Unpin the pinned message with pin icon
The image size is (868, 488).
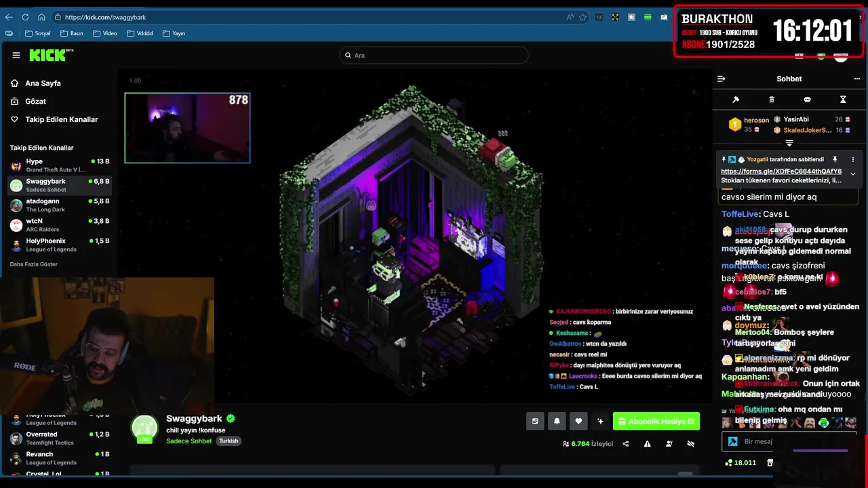(835, 159)
